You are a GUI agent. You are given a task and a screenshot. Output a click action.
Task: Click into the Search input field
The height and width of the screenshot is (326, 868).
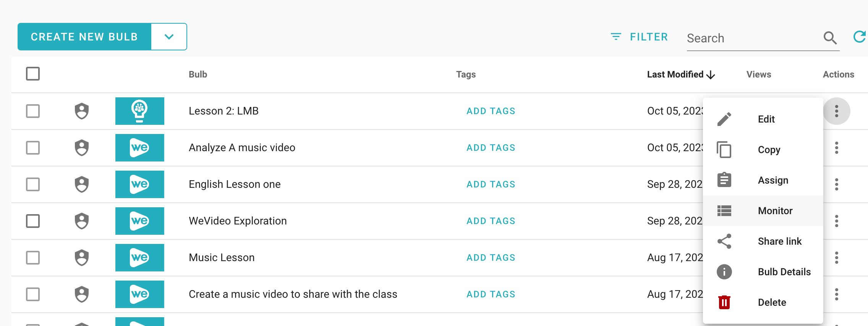pyautogui.click(x=753, y=38)
